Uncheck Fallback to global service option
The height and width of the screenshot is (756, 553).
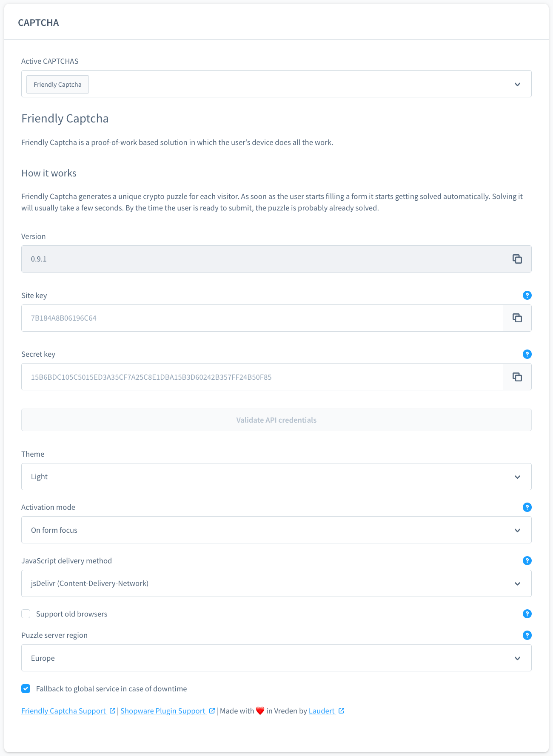coord(26,689)
